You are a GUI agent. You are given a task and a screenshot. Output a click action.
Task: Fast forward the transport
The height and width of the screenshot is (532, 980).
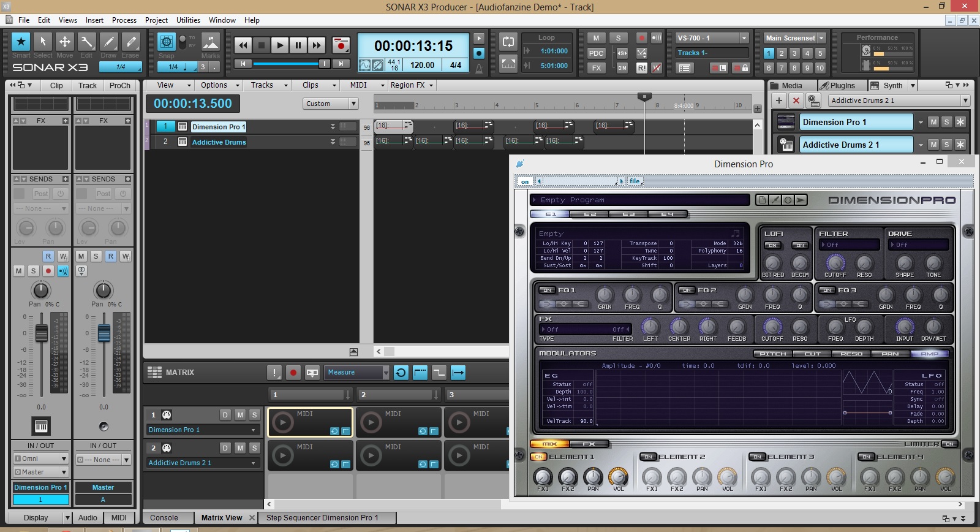coord(317,45)
